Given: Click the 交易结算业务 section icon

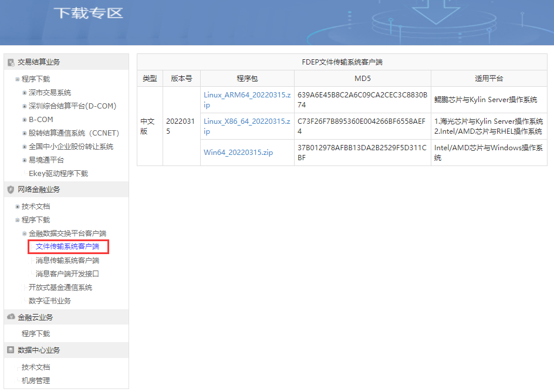Looking at the screenshot, I should click(x=11, y=63).
